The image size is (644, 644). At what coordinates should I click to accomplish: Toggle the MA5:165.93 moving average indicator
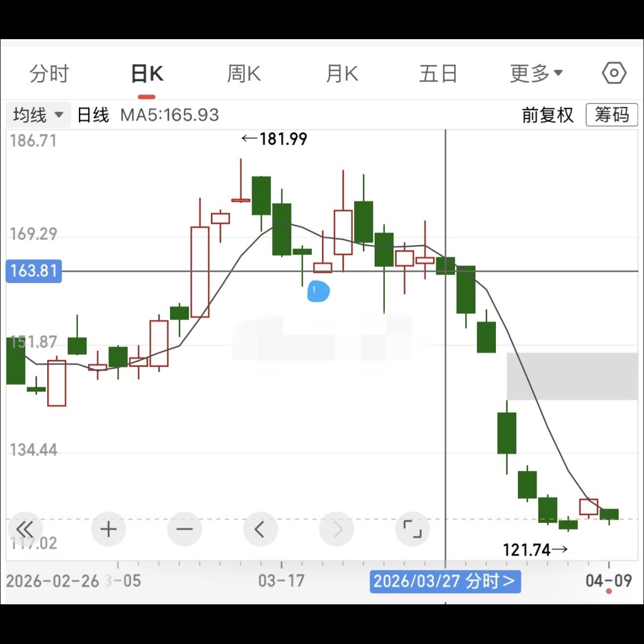pos(169,114)
